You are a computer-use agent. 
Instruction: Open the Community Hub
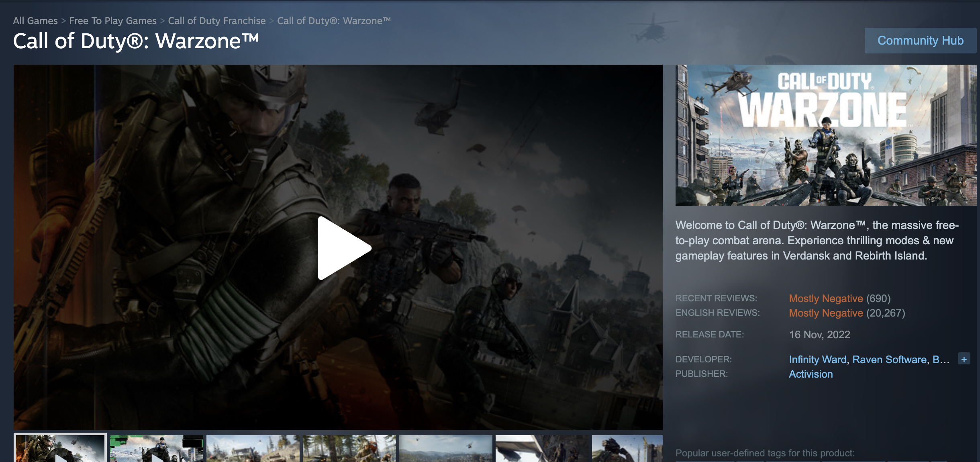[921, 40]
